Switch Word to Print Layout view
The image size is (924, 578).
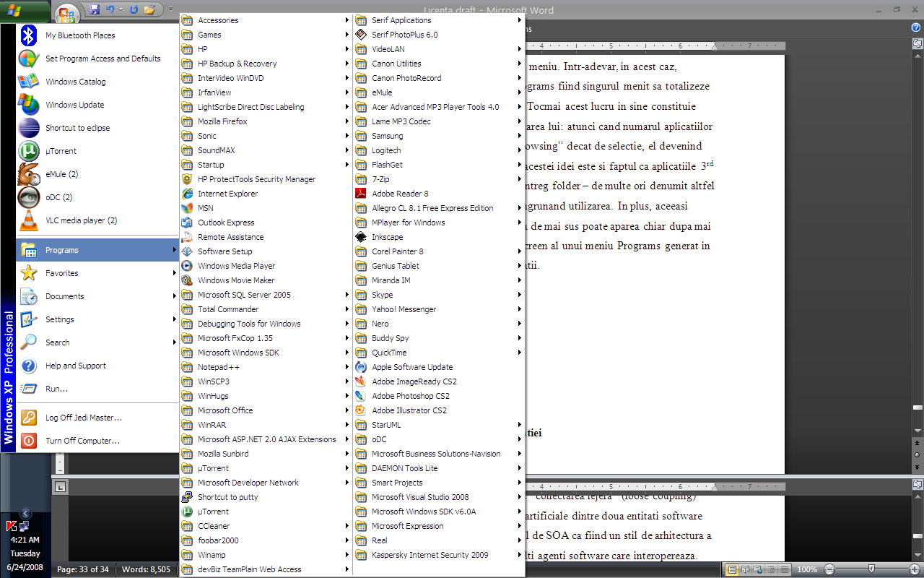(733, 569)
